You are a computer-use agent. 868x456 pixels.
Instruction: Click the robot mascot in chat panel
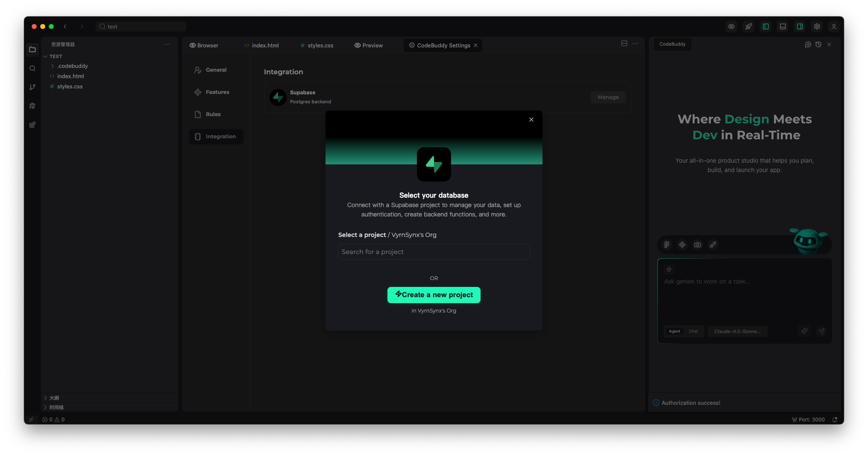click(x=808, y=241)
